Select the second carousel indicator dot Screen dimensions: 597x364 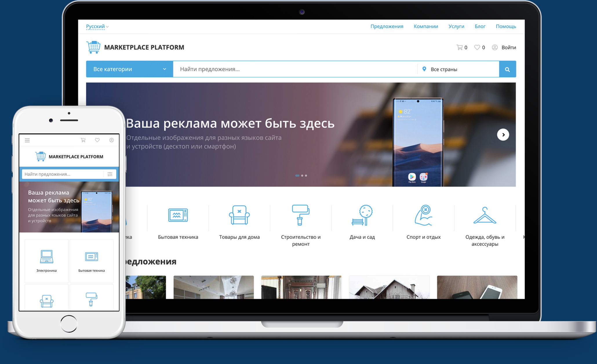[302, 176]
